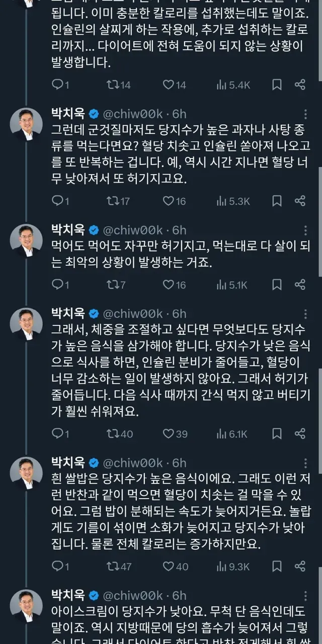Bookmark the tweet starting with 그래서, 체중을
Screen dimensions: 322x644
[277, 434]
